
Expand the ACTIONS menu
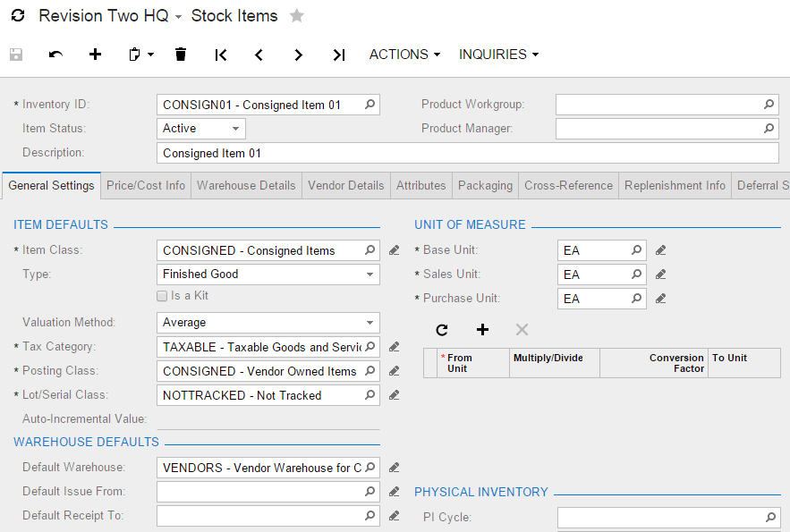(404, 55)
